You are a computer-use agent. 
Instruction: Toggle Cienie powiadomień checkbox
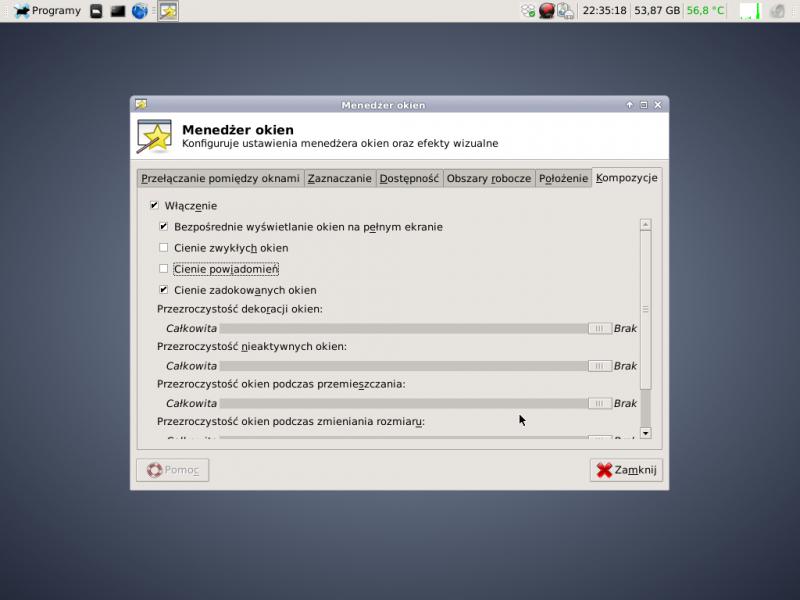(x=164, y=268)
